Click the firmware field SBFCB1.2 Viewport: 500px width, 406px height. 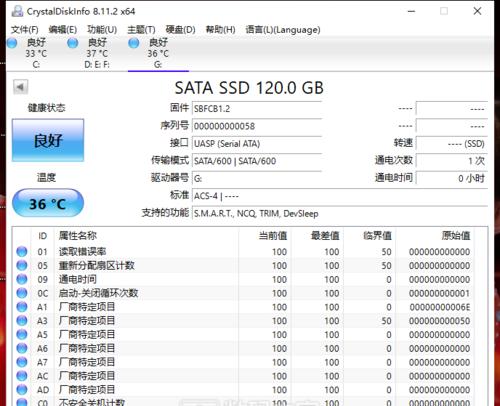pos(257,109)
